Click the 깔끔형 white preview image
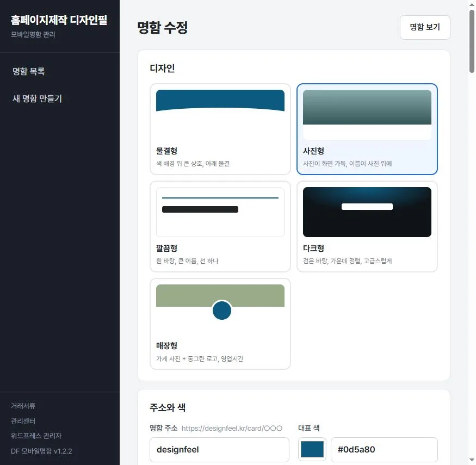The width and height of the screenshot is (476, 465). coord(220,212)
